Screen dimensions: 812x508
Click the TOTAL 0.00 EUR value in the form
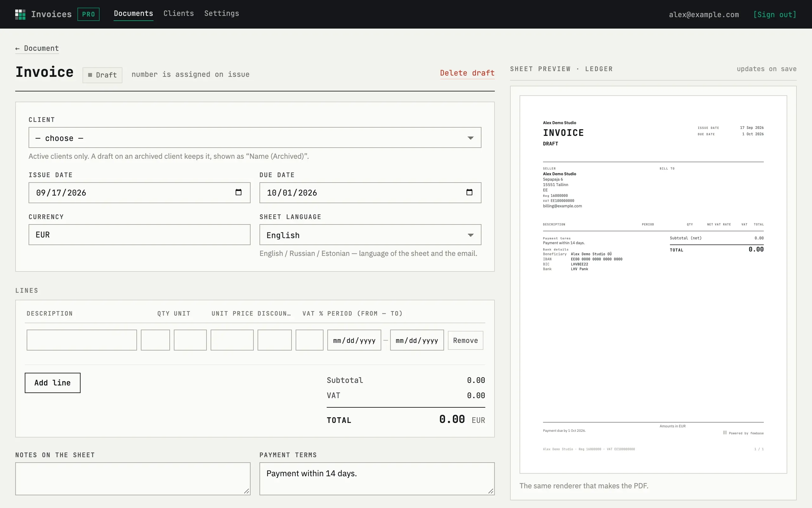point(462,419)
